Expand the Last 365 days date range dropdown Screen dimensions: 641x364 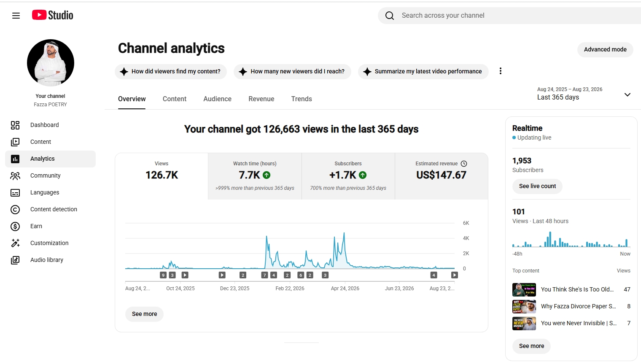click(x=627, y=94)
